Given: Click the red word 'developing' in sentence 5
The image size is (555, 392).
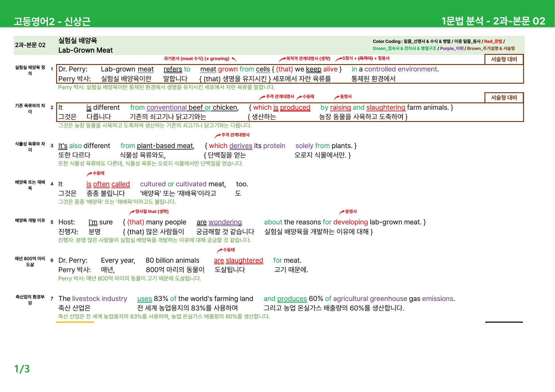Looking at the screenshot, I should (350, 222).
